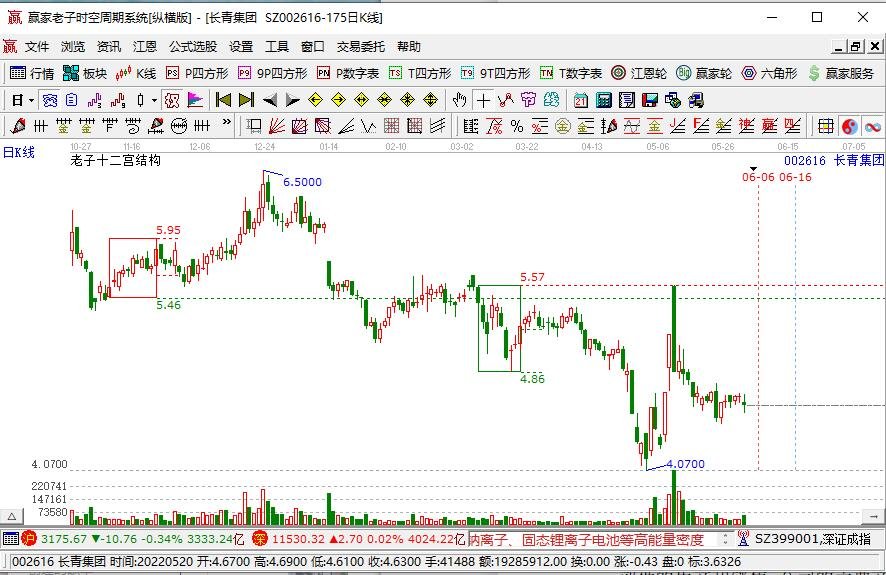The width and height of the screenshot is (886, 575).
Task: Click the 深 Shenzhen index badge
Action: tap(259, 539)
